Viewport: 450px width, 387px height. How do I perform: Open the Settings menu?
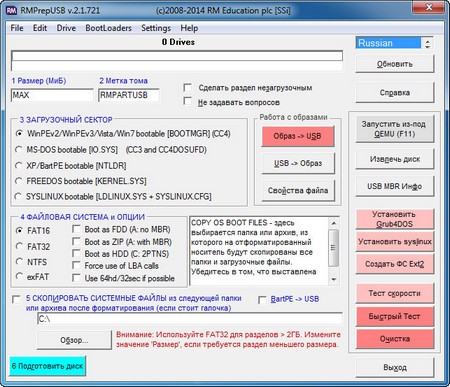click(156, 28)
